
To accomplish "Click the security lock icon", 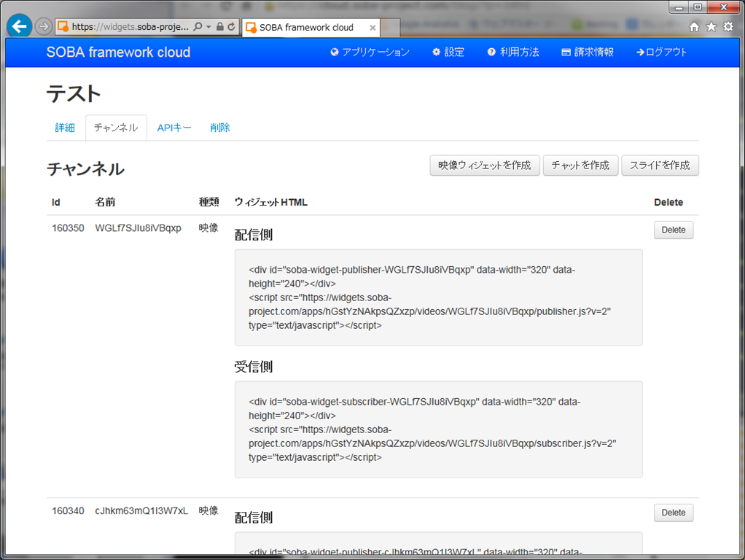I will click(x=220, y=27).
